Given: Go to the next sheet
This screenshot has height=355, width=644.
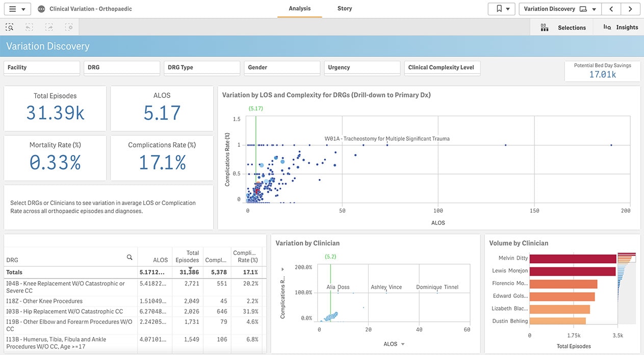Looking at the screenshot, I should click(x=631, y=9).
